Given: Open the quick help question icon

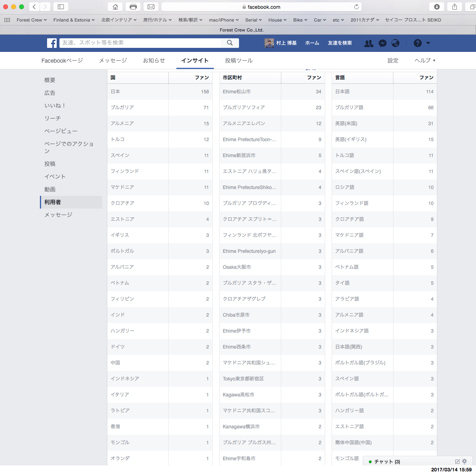Looking at the screenshot, I should click(x=418, y=43).
